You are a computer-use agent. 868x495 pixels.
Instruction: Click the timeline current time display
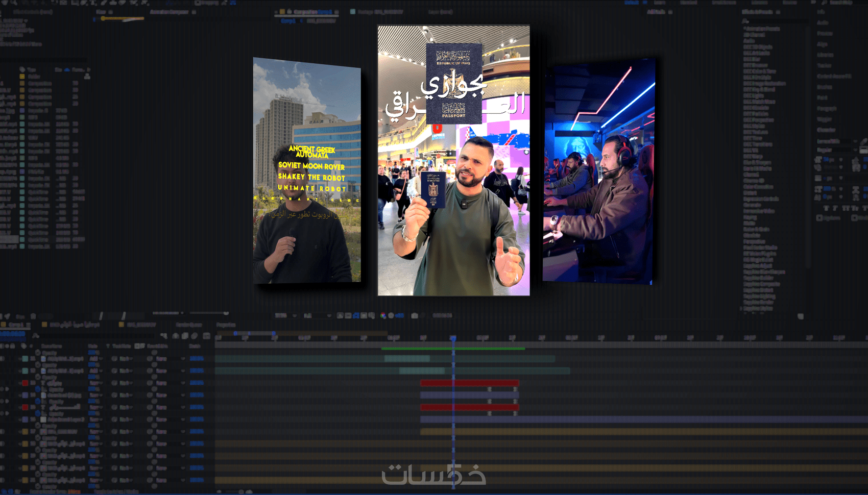point(12,334)
